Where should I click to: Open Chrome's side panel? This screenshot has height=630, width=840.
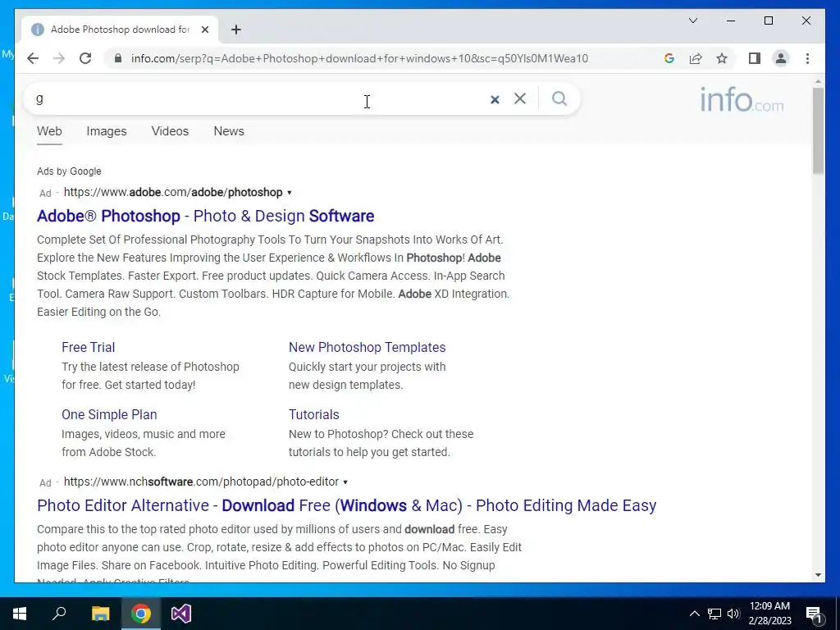755,58
